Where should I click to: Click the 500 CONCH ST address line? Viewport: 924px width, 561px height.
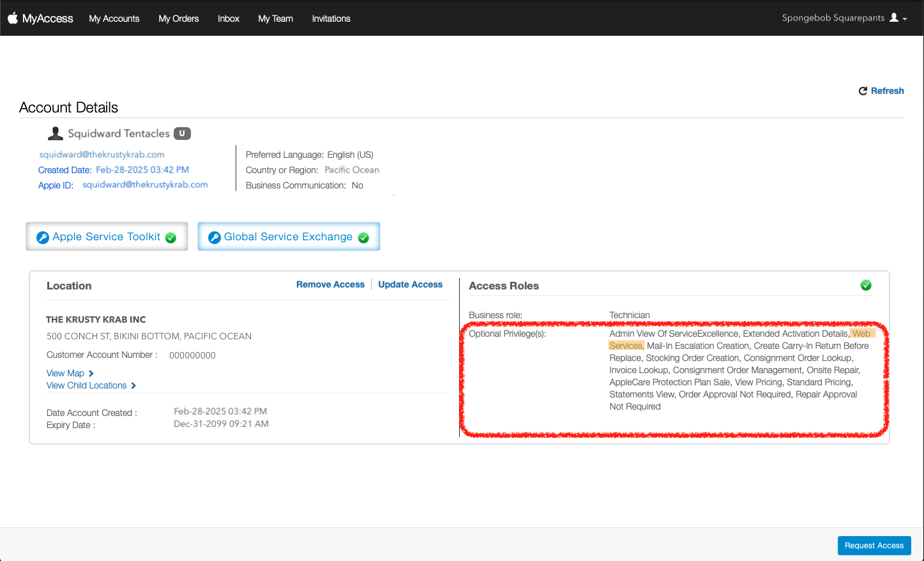[149, 336]
